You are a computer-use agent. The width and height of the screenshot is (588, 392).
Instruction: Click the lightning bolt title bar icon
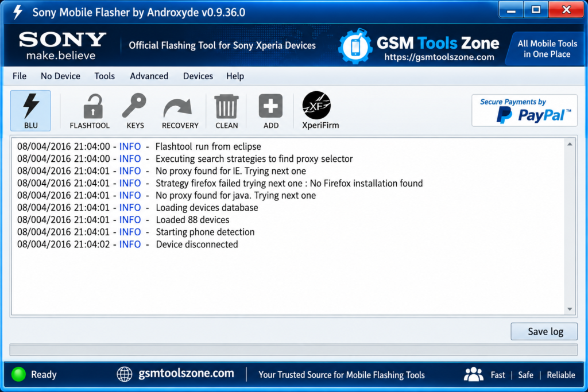click(18, 12)
